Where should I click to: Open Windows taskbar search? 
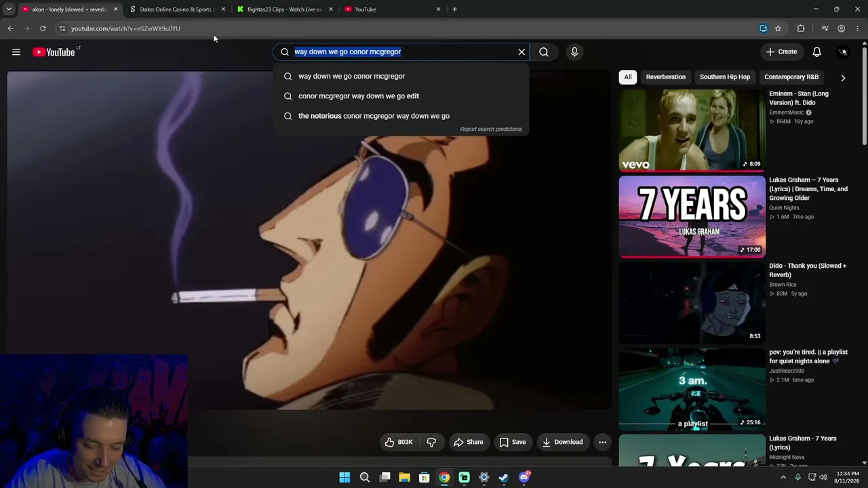point(365,477)
